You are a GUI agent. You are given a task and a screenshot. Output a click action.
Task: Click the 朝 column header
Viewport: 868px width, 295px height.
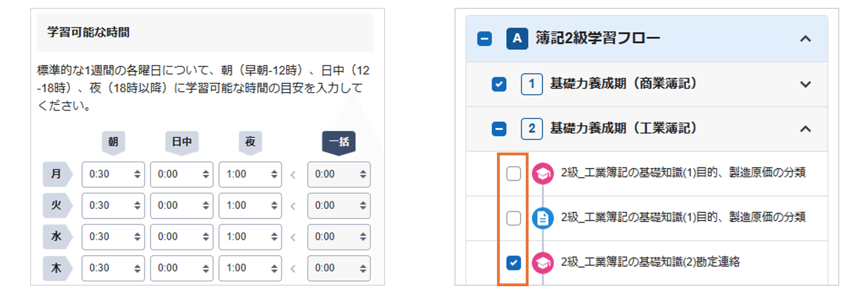pyautogui.click(x=113, y=142)
